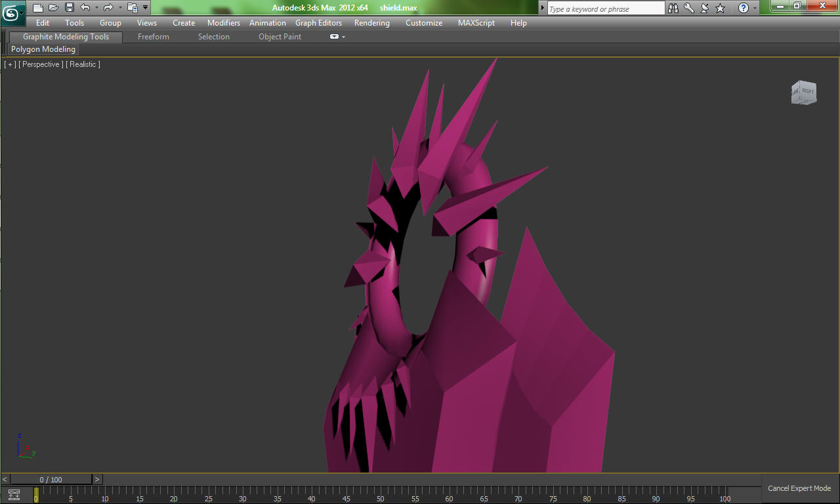Open the Edit menu

pyautogui.click(x=43, y=23)
